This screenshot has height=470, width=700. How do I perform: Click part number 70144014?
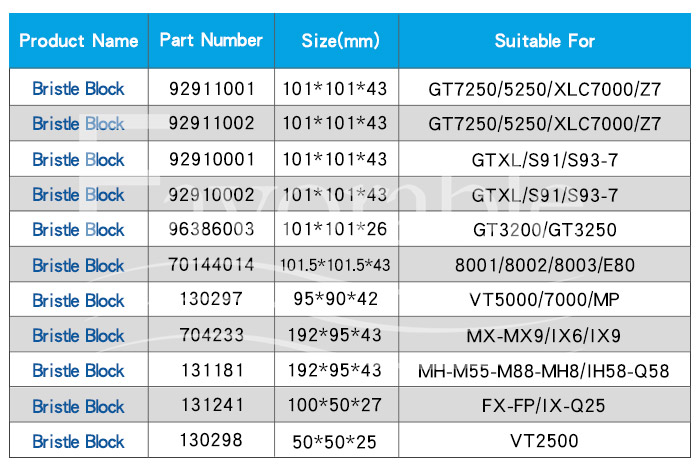click(x=211, y=265)
